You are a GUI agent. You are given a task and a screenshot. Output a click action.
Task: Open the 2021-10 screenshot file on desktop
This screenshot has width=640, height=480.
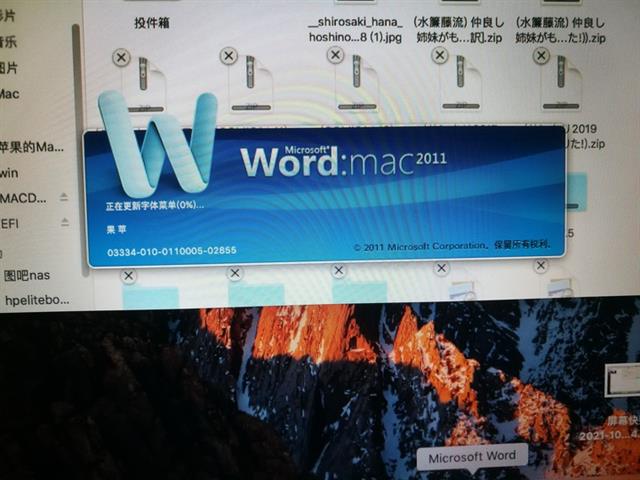click(622, 380)
